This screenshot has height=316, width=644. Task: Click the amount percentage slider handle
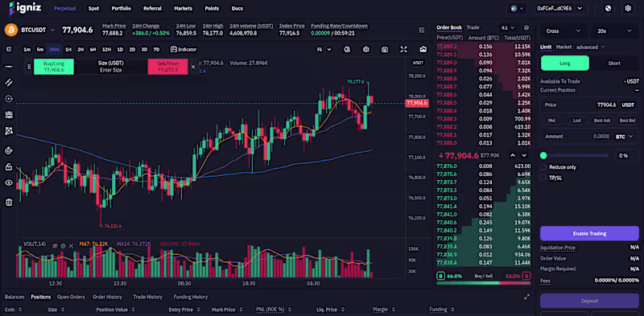[x=543, y=155]
